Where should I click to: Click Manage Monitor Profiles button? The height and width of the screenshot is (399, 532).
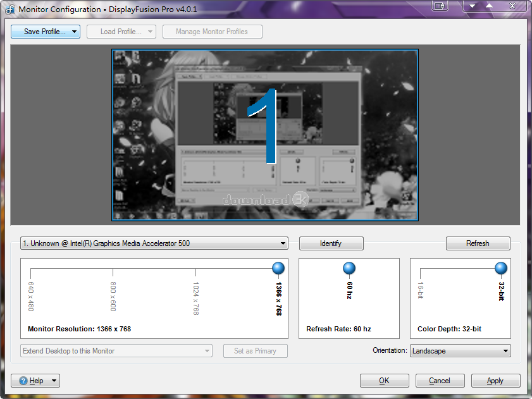[x=213, y=32]
